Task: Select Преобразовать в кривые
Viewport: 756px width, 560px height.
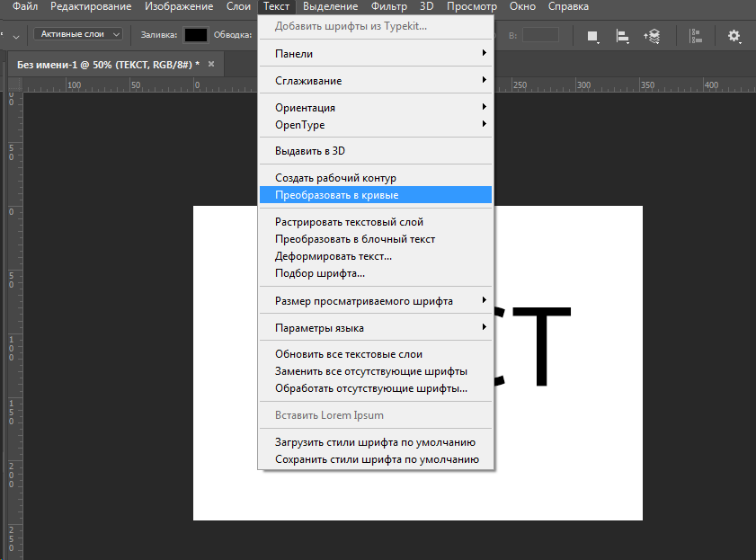Action: [376, 195]
